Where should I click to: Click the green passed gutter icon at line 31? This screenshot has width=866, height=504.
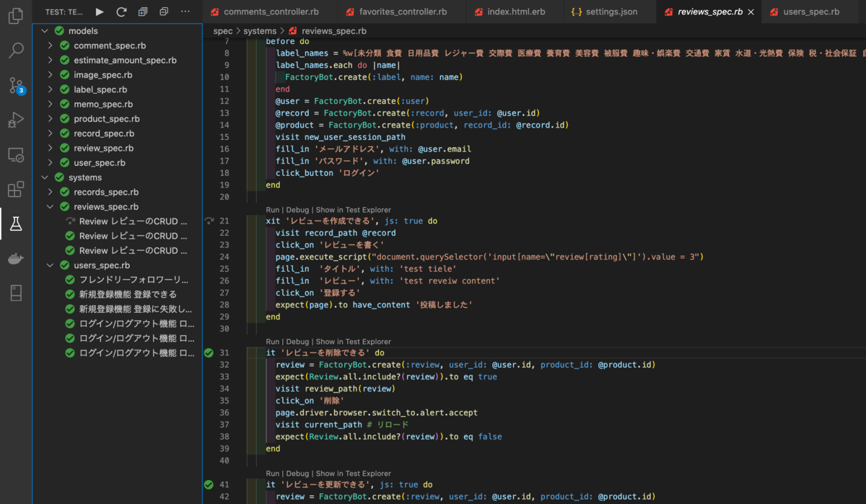tap(209, 353)
